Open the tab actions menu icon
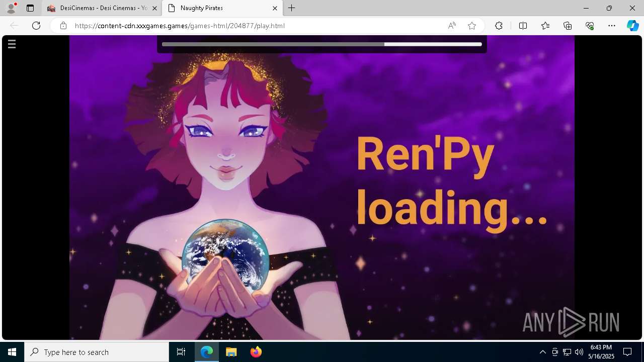 (x=30, y=8)
